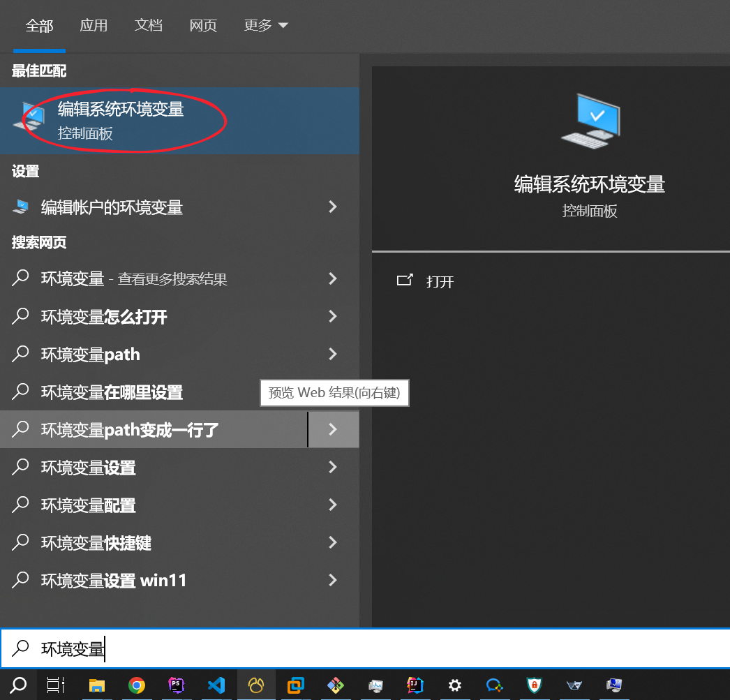This screenshot has height=700, width=730.
Task: Click the search box containing 环境变量
Action: point(365,648)
